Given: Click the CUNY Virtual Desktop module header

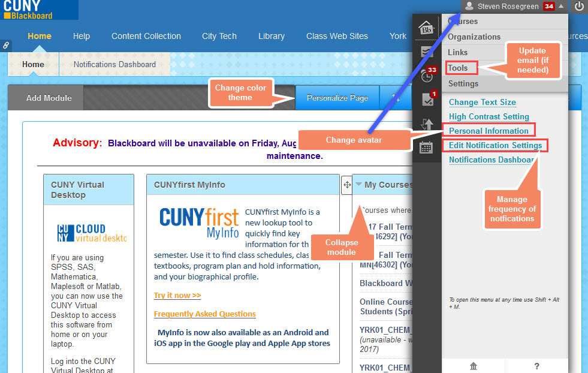Looking at the screenshot, I should click(89, 190).
